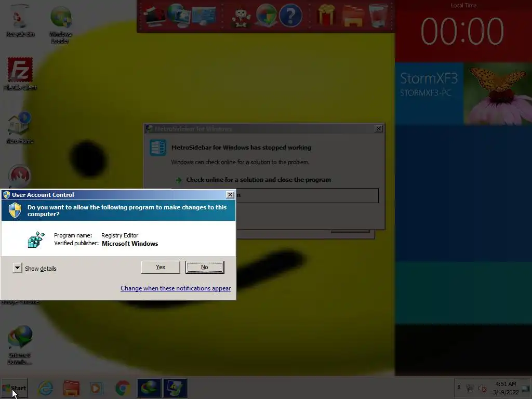Click Yes in User Account Control
Screen dimensions: 532x399
161,268
